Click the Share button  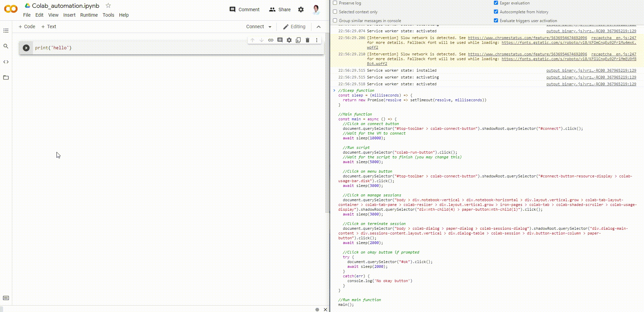280,10
